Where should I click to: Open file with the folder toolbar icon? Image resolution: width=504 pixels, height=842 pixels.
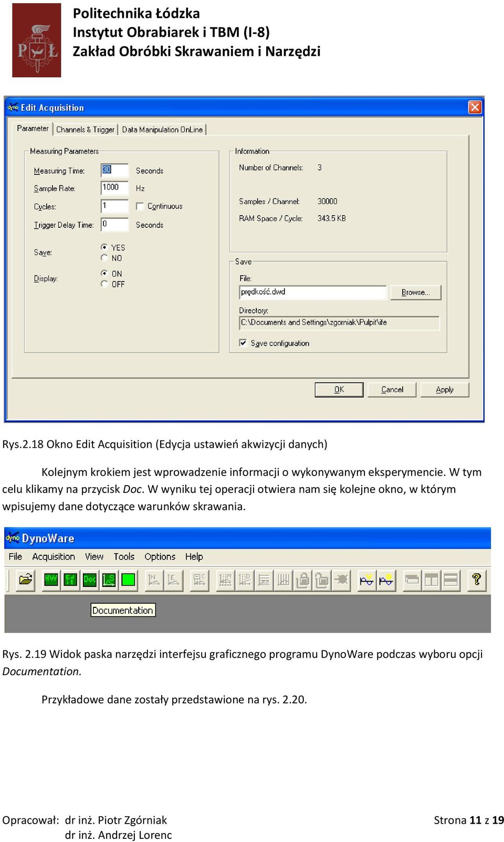coord(25,580)
